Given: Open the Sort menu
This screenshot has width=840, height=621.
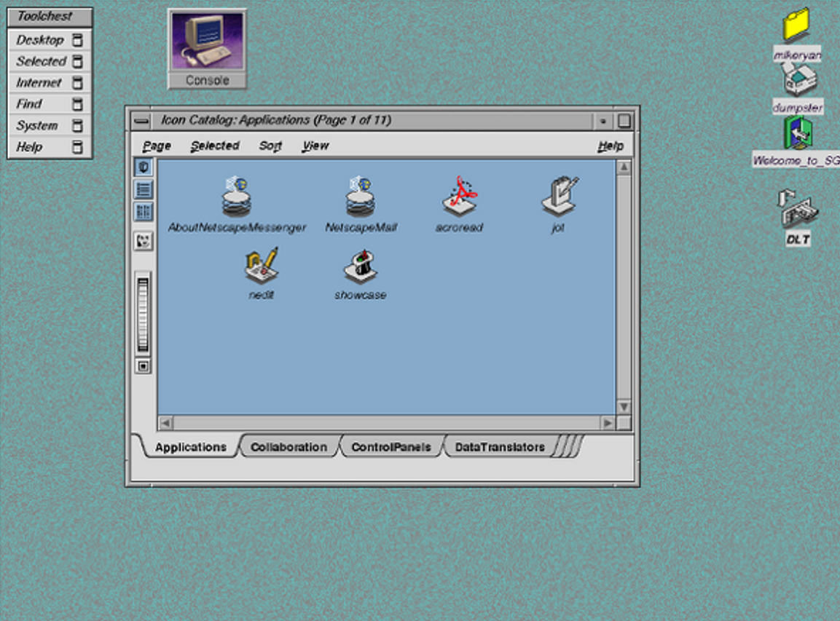Looking at the screenshot, I should [x=270, y=145].
